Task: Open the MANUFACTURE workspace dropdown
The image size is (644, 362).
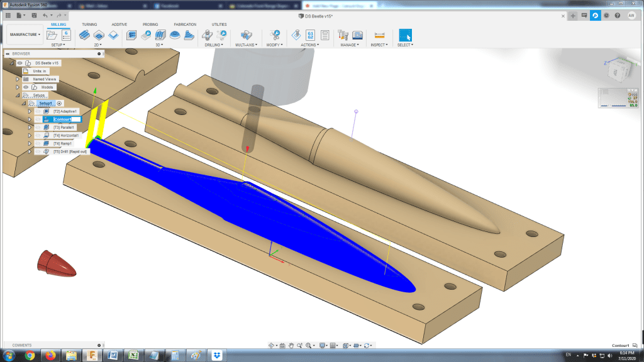Action: coord(25,35)
